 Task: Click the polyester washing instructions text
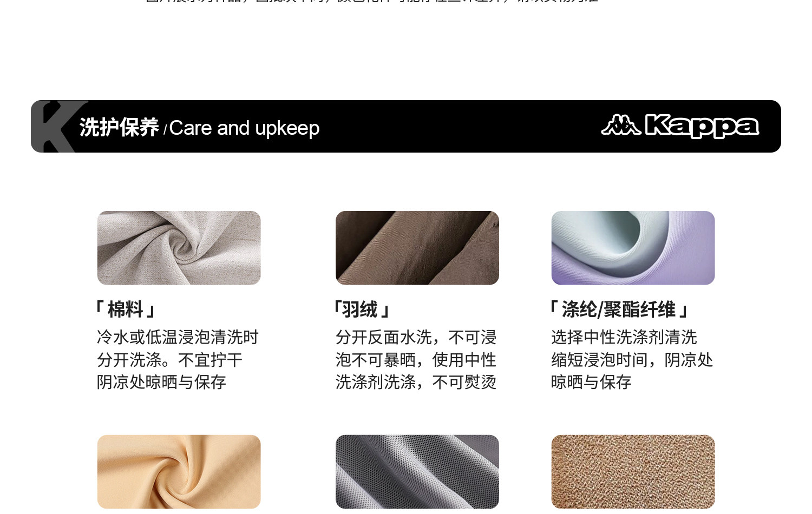point(632,360)
